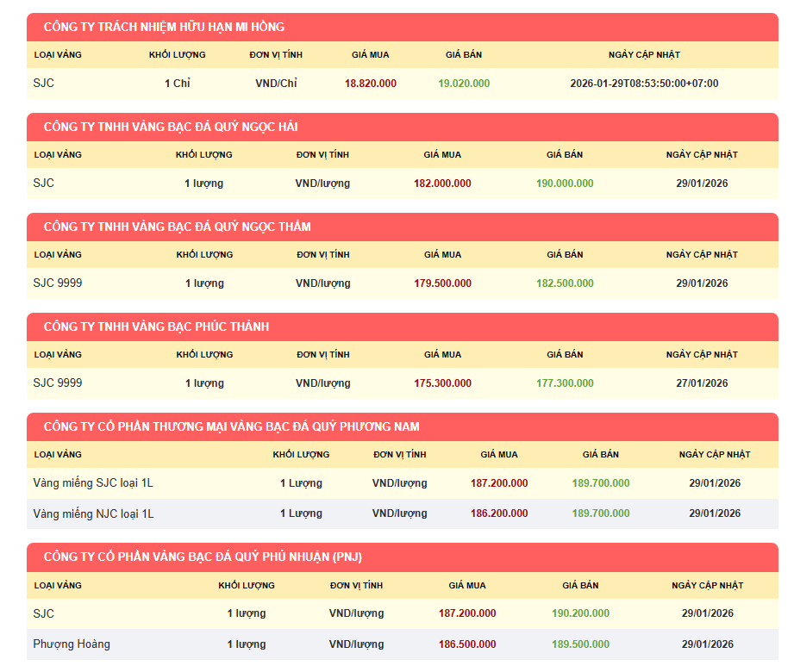Image resolution: width=794 pixels, height=672 pixels.
Task: Click the Phương Nam company table heading
Action: pyautogui.click(x=231, y=426)
